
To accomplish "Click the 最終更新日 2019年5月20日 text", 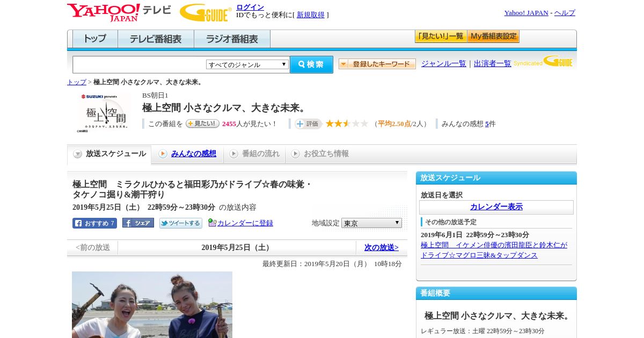I will pos(332,264).
